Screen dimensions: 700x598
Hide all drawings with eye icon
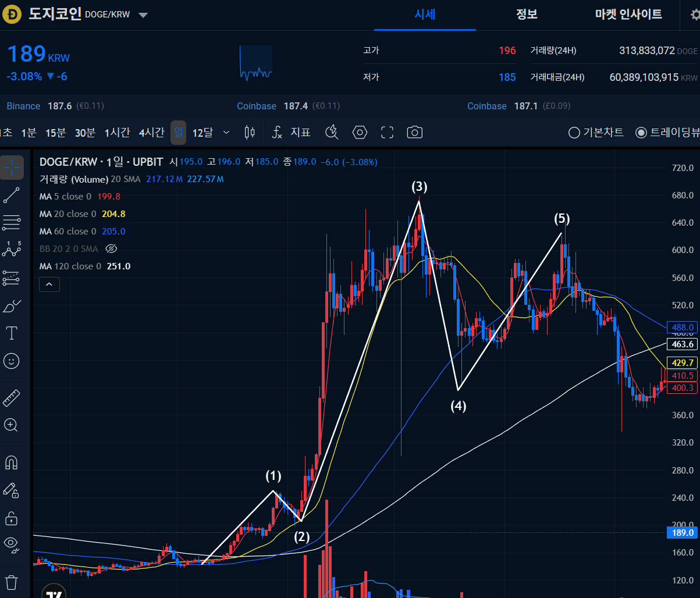click(12, 544)
